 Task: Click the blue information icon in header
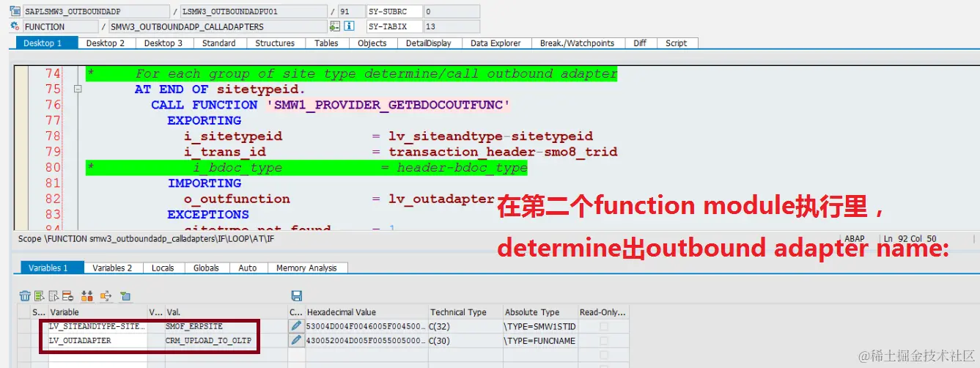pos(350,26)
